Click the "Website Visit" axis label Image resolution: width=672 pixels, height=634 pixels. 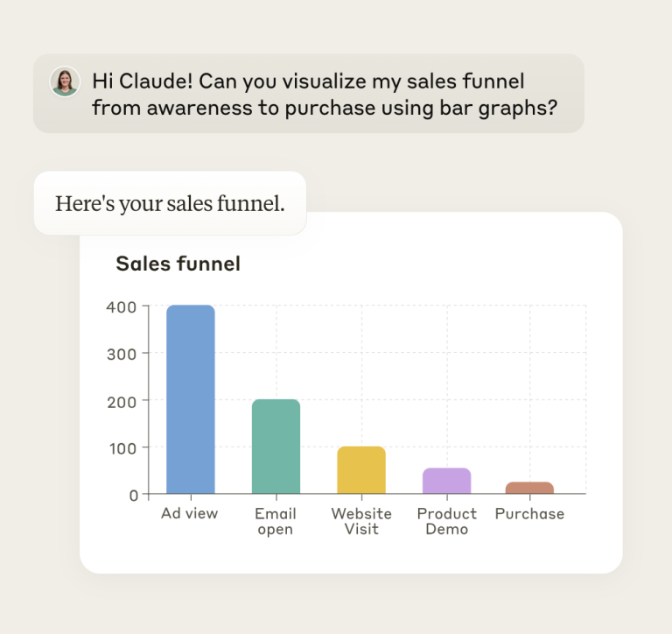361,522
